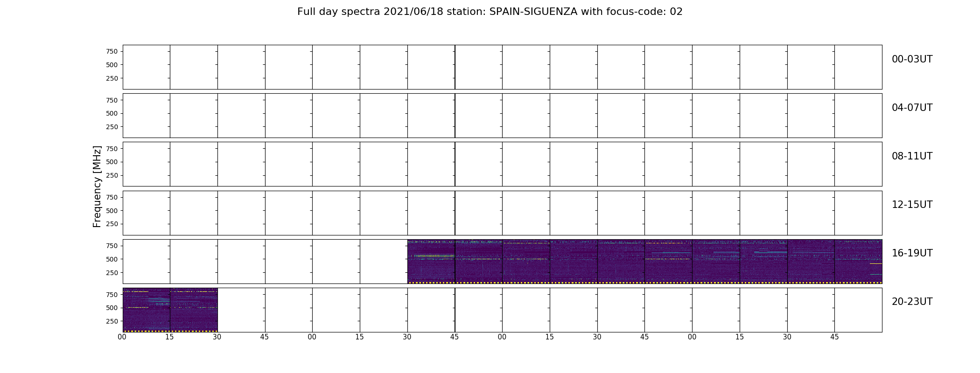The width and height of the screenshot is (980, 373).
Task: Select the 500 tick in 04-07UT row
Action: point(112,113)
